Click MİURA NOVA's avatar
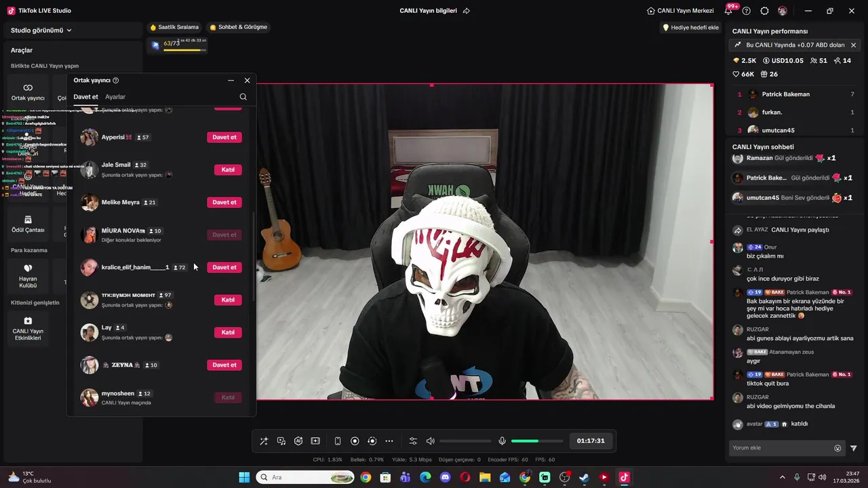The image size is (868, 488). [x=90, y=235]
